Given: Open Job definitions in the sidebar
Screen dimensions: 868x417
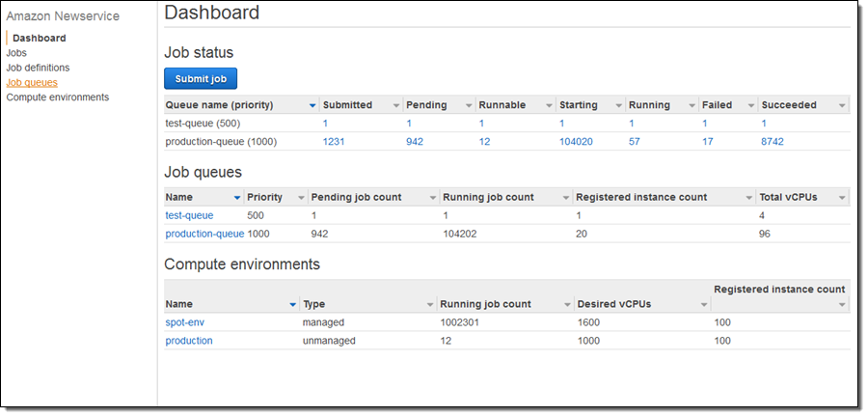Looking at the screenshot, I should [38, 68].
